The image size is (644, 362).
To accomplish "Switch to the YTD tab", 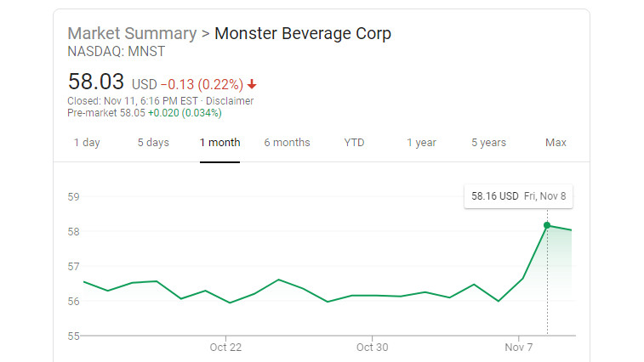I will pos(354,143).
